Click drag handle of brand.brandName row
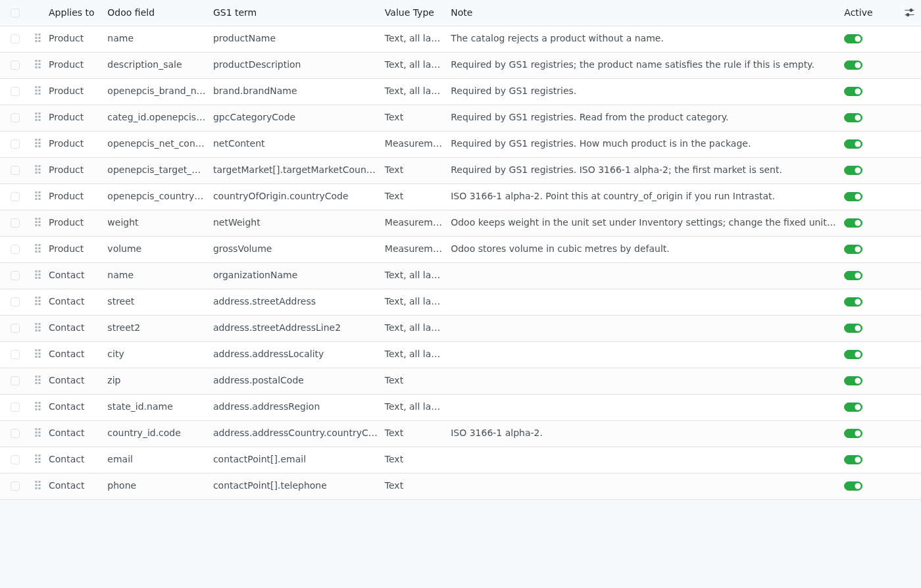 point(37,91)
